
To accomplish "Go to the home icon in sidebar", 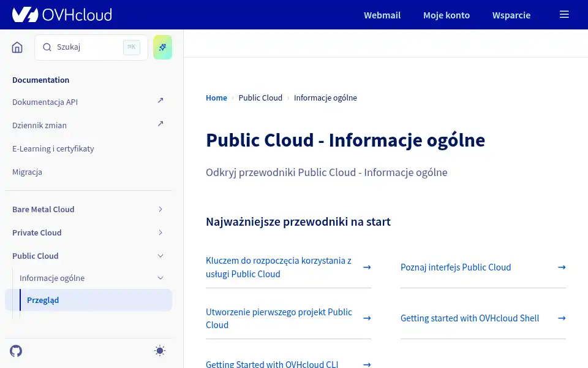I will (x=17, y=47).
